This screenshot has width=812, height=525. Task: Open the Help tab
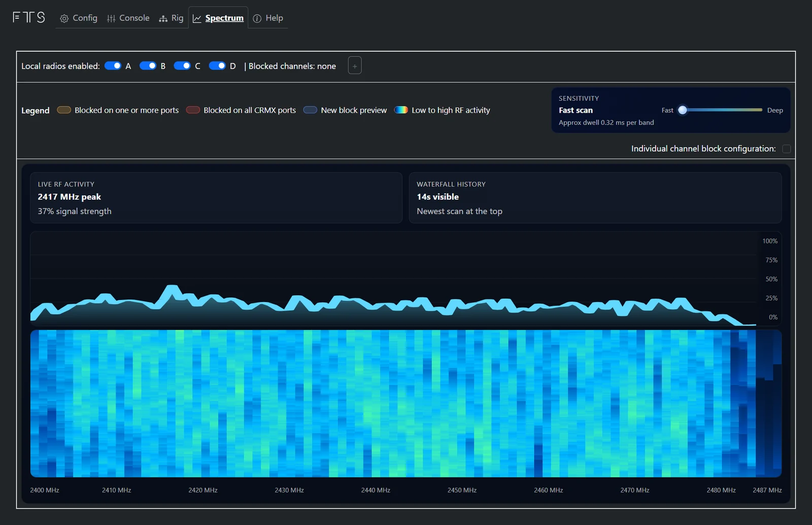tap(268, 18)
